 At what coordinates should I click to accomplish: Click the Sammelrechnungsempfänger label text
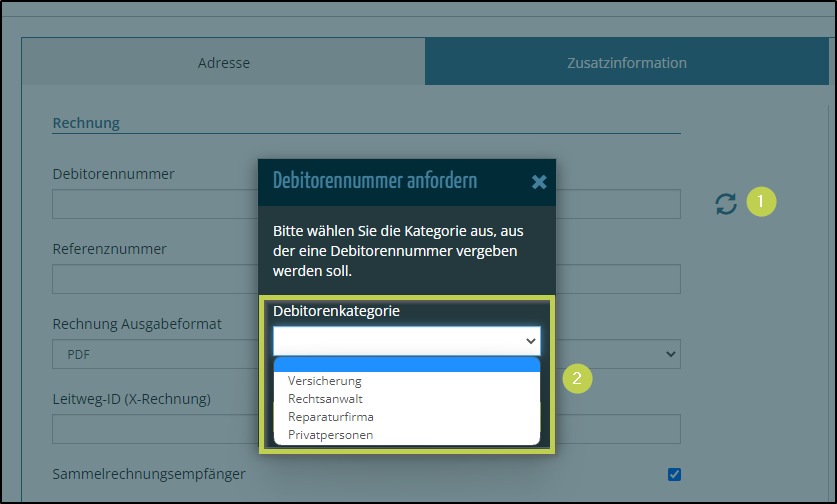148,473
